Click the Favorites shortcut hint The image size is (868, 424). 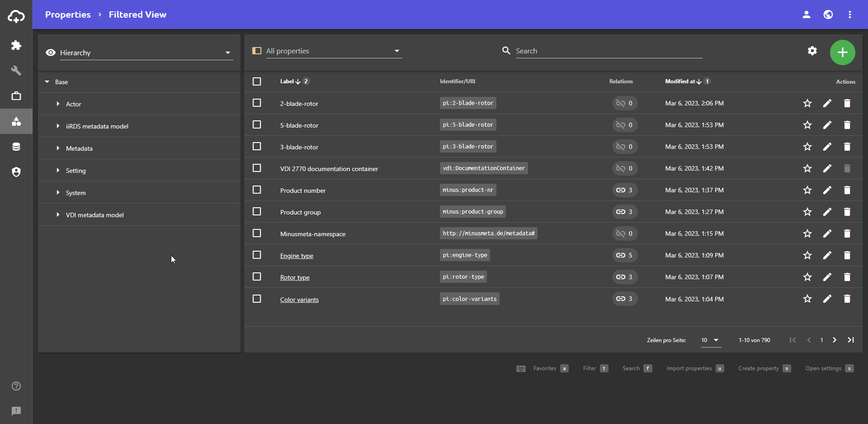point(551,368)
